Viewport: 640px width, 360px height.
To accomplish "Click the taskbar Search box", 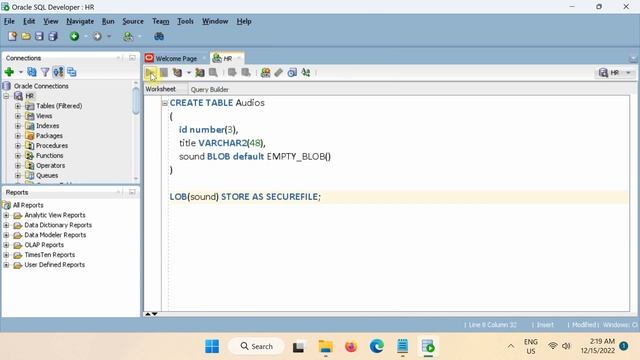I will [x=256, y=347].
